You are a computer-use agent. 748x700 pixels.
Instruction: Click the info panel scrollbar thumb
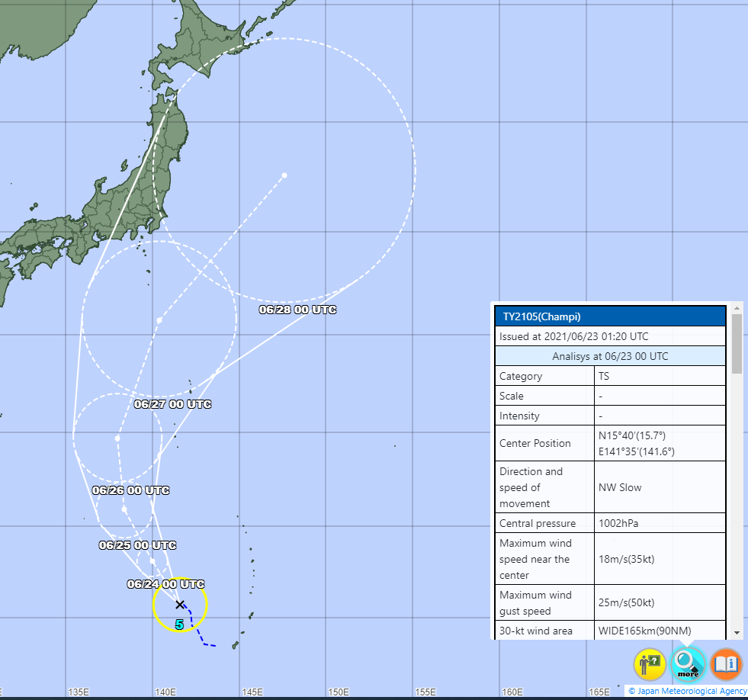click(x=737, y=344)
